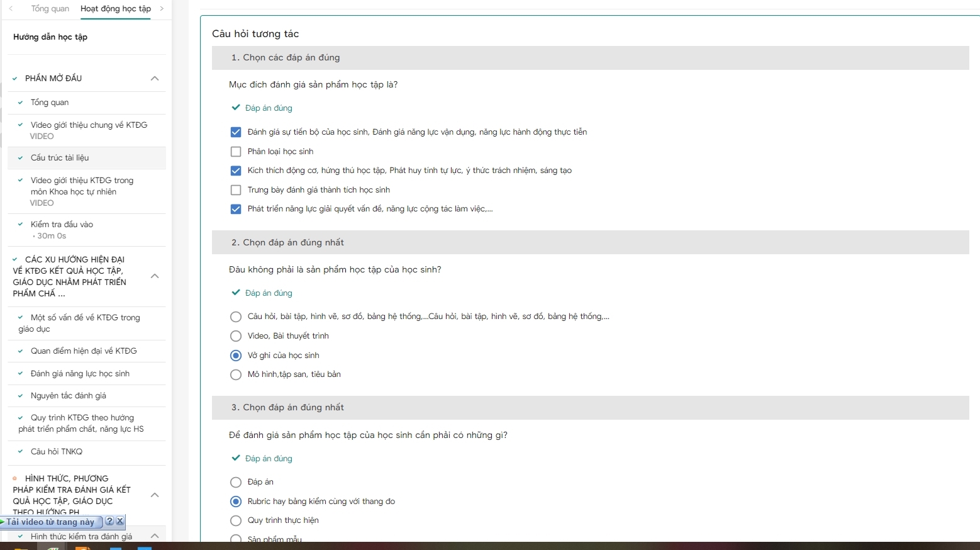Collapse the PHẦN MỞ ĐẦU section

click(155, 79)
